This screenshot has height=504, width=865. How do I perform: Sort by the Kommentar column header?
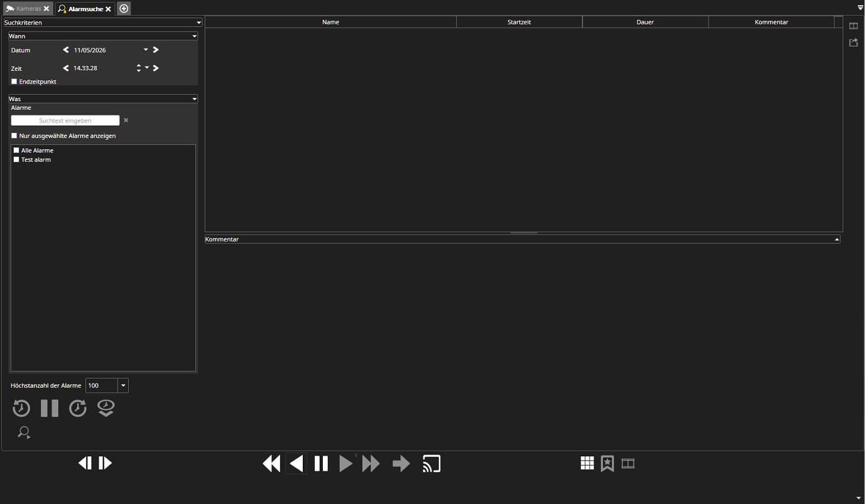click(x=771, y=22)
